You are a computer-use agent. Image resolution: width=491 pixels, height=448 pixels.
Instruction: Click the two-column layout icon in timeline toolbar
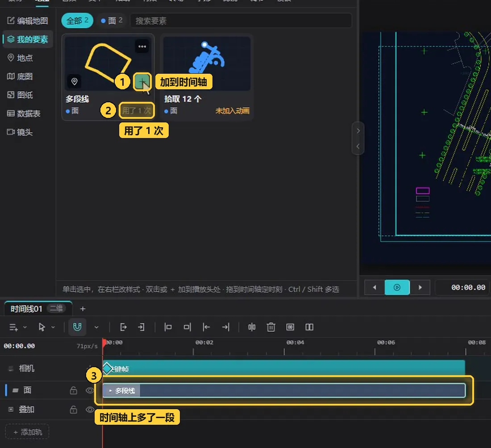pyautogui.click(x=309, y=327)
